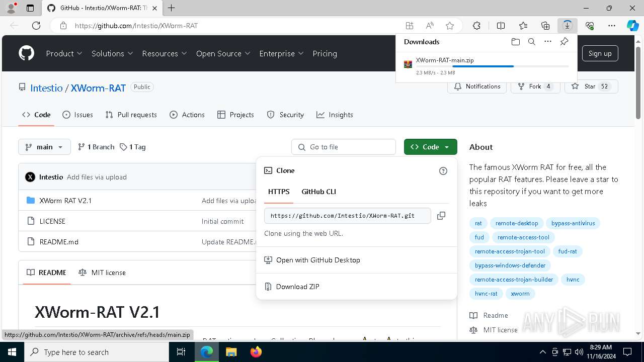Open Projects tab
This screenshot has height=362, width=644.
[x=235, y=115]
